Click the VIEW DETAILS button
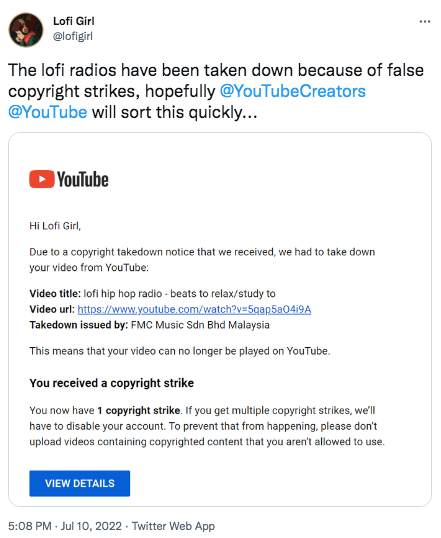 coord(80,483)
